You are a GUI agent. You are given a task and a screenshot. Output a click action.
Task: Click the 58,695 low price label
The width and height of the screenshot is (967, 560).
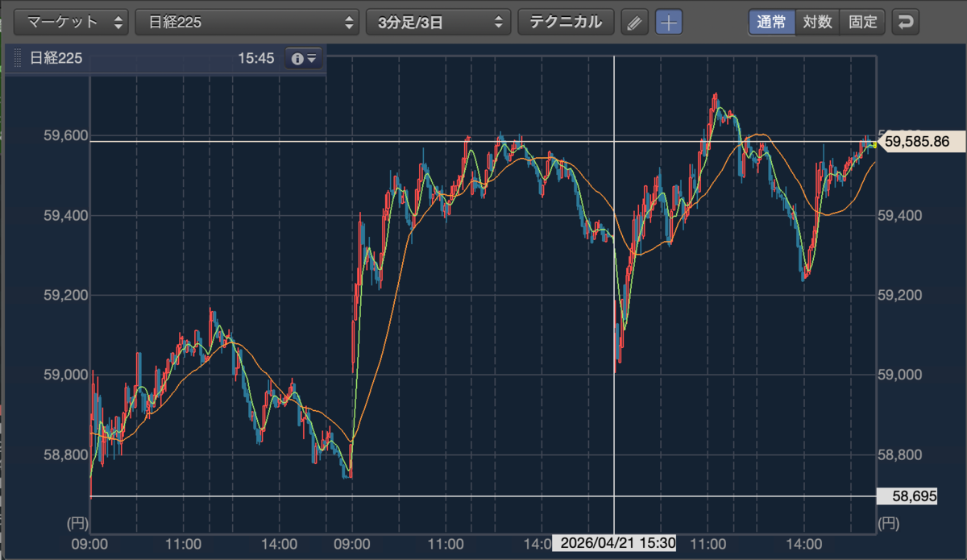(x=909, y=496)
